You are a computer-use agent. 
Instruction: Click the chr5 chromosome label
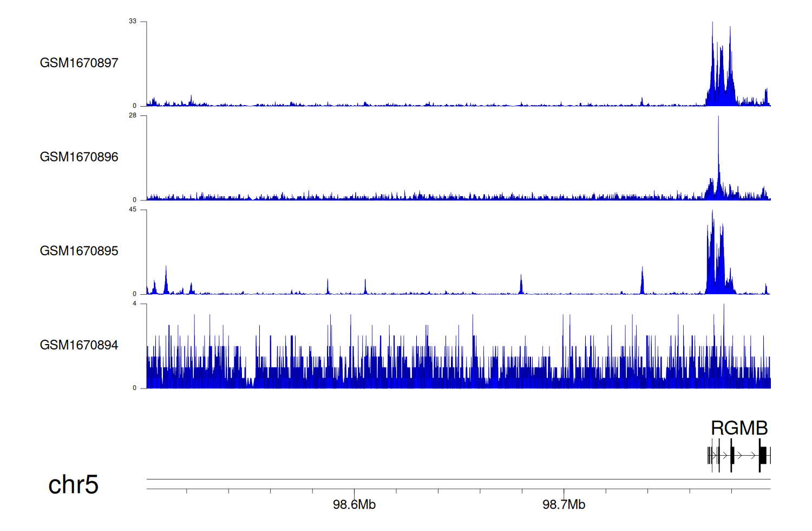tap(73, 484)
